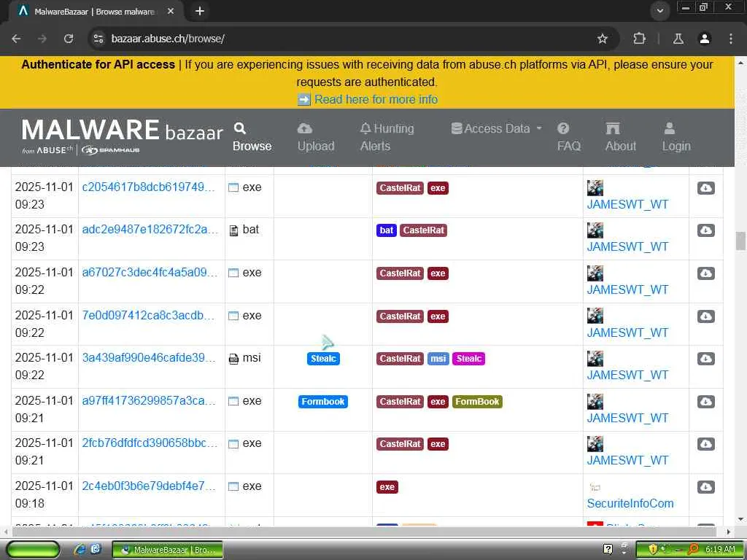Download sample a97ff41736299857a3ca via cloud icon

pyautogui.click(x=705, y=402)
